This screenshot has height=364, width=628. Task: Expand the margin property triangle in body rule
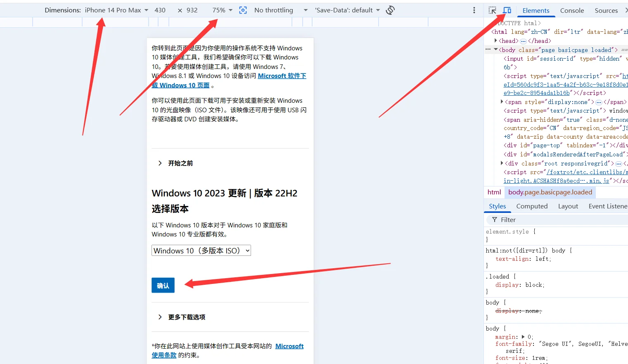pos(523,337)
